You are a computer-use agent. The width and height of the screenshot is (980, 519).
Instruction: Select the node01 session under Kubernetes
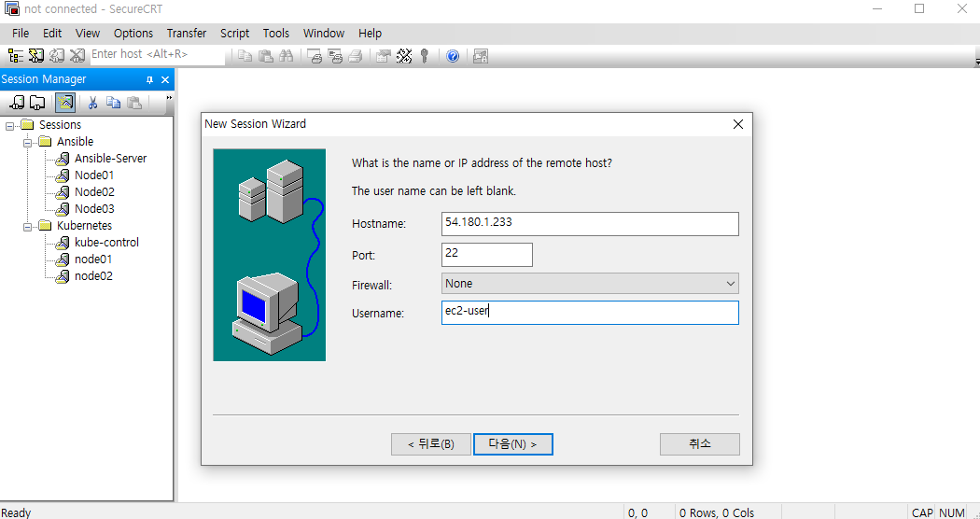click(93, 259)
